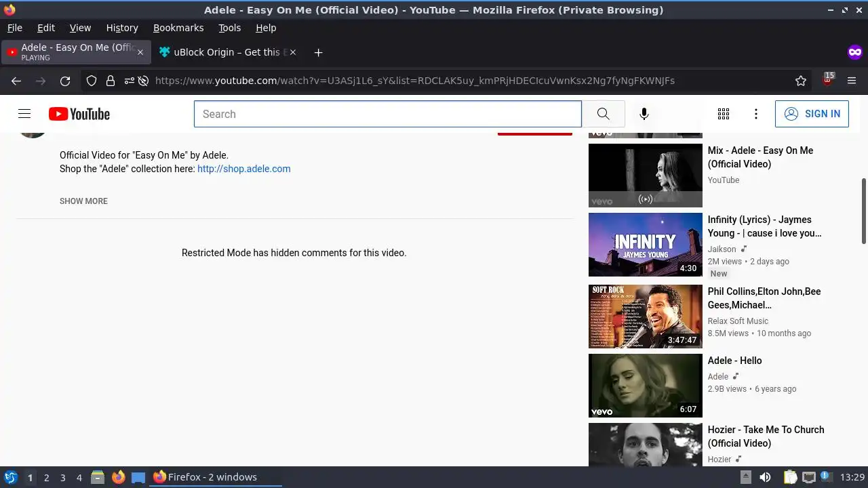Screen dimensions: 868x488
Task: Go back to the previous page
Action: 16,81
